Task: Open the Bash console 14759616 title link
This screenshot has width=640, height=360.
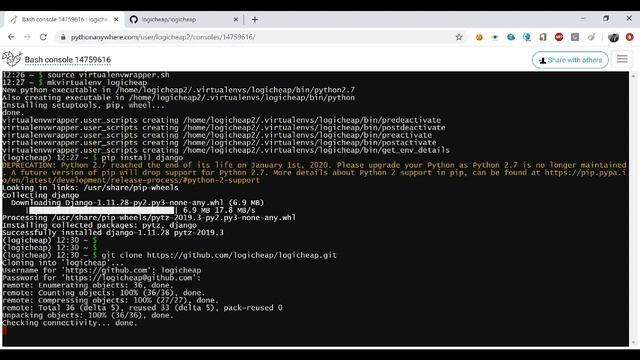Action: (68, 60)
